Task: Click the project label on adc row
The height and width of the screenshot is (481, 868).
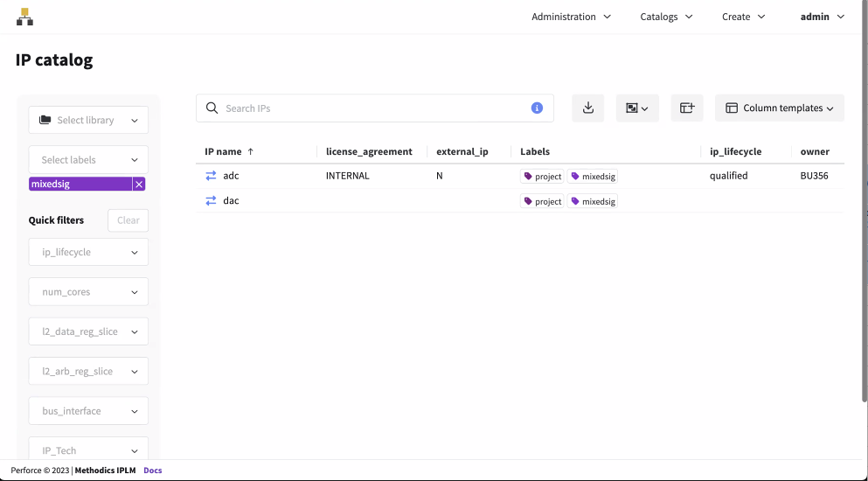Action: 542,177
